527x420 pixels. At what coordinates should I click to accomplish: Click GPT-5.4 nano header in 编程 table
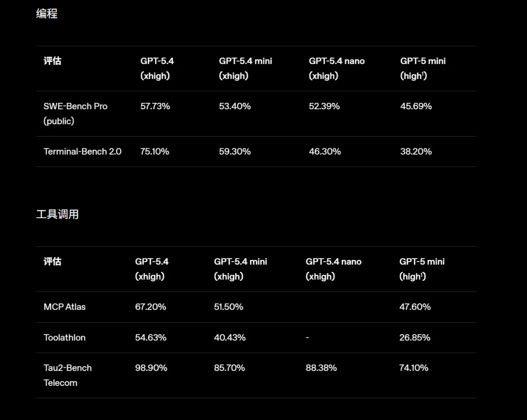[337, 68]
